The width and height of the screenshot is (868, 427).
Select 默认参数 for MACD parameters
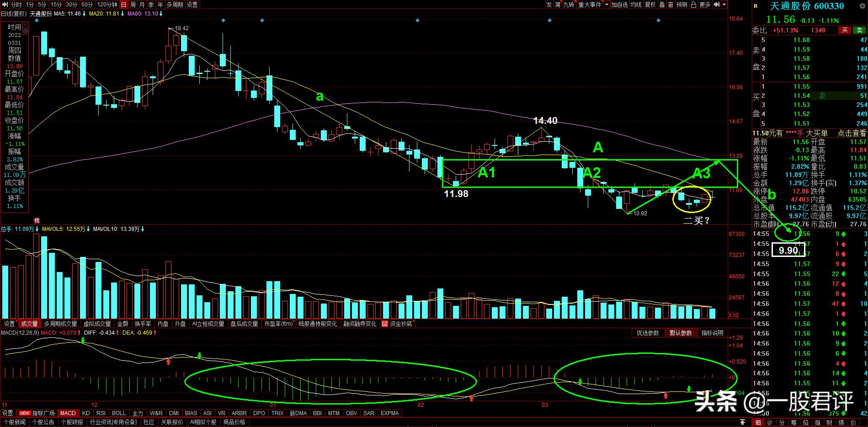pyautogui.click(x=681, y=333)
